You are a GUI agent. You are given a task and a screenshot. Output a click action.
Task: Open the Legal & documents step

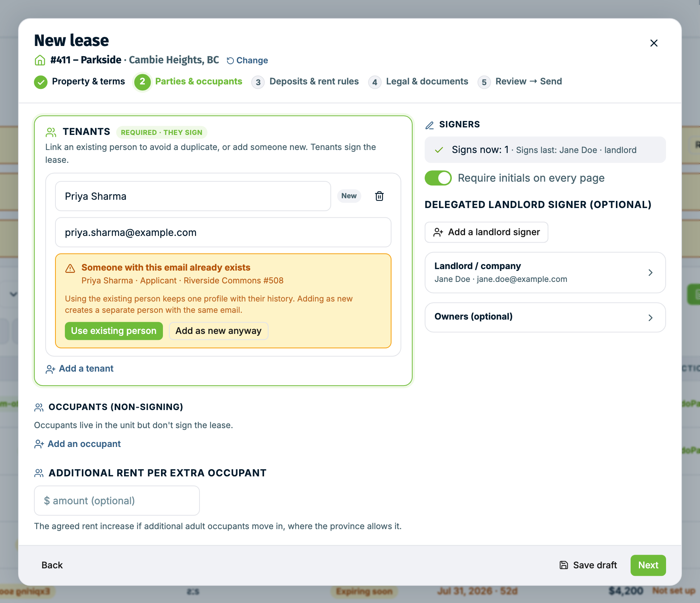click(418, 82)
